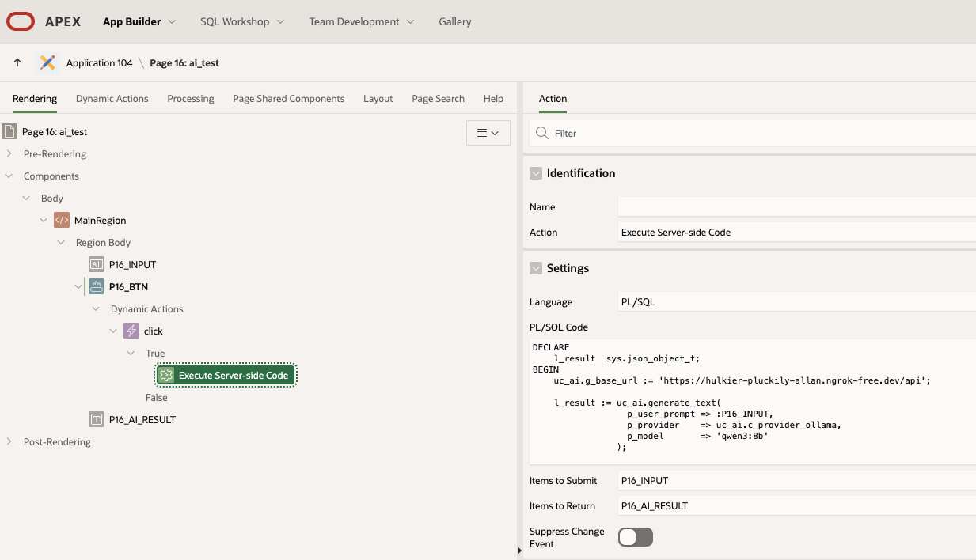The image size is (976, 560).
Task: Click the splitter collapse arrow icon
Action: pos(520,549)
